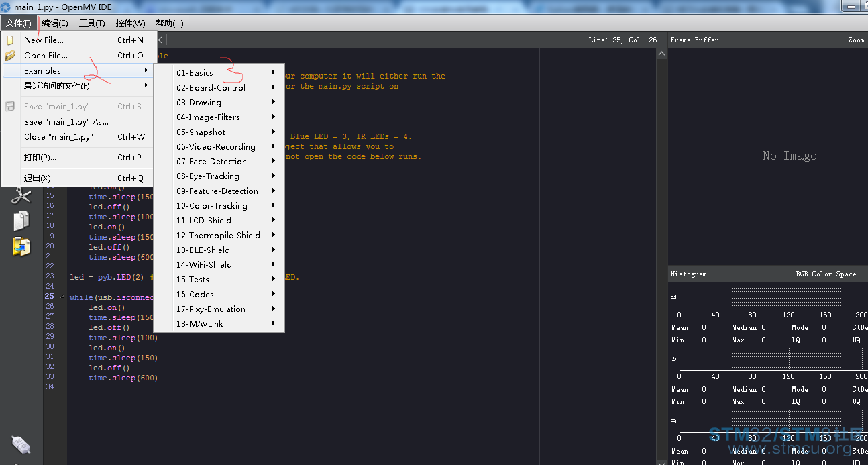Screen dimensions: 868x465
Task: Open 15-Tests examples submenu
Action: (219, 279)
